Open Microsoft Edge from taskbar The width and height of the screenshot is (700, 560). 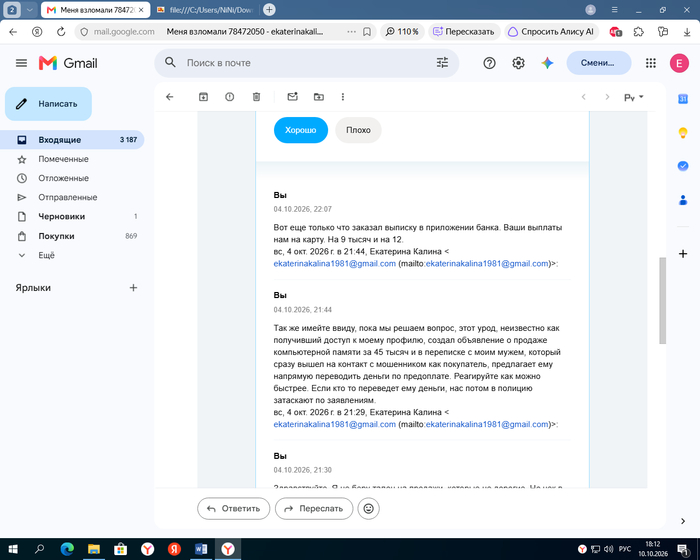coord(67,549)
